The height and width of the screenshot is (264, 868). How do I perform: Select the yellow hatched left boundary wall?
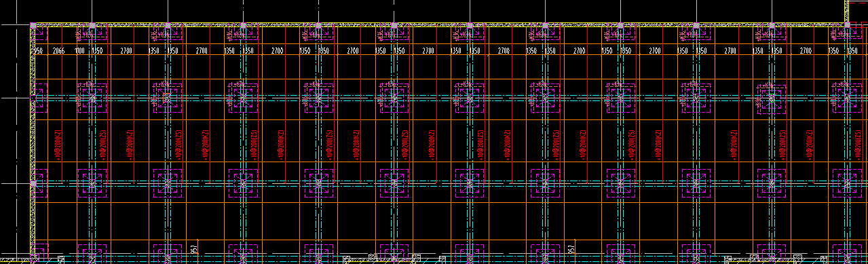pos(32,143)
